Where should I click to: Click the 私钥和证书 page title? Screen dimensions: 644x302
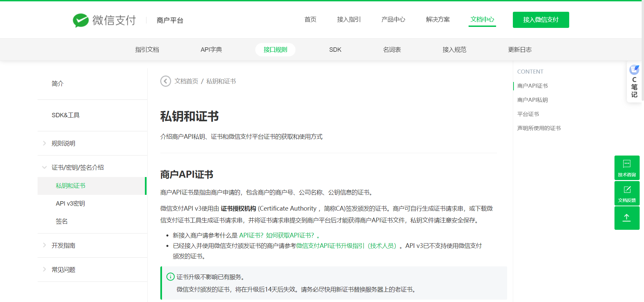coord(190,117)
